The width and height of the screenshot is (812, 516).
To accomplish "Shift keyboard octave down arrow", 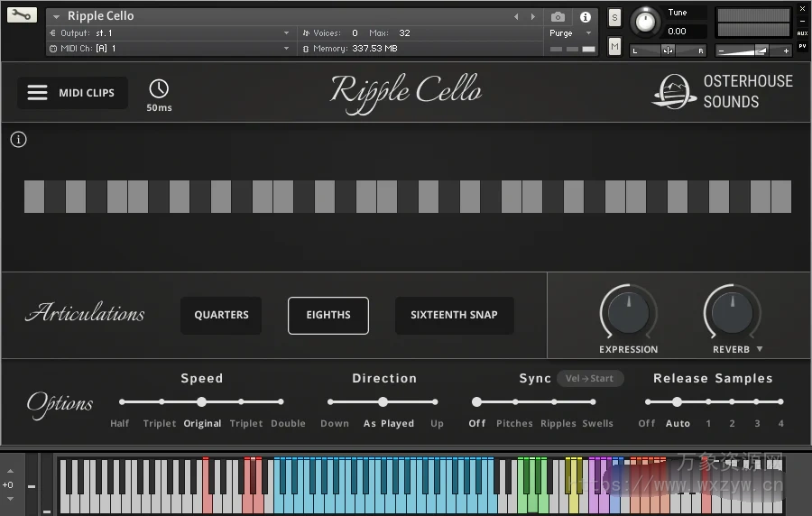I will (x=10, y=499).
